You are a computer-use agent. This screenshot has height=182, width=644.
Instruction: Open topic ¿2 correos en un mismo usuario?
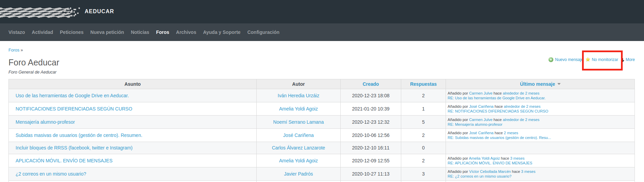point(51,174)
